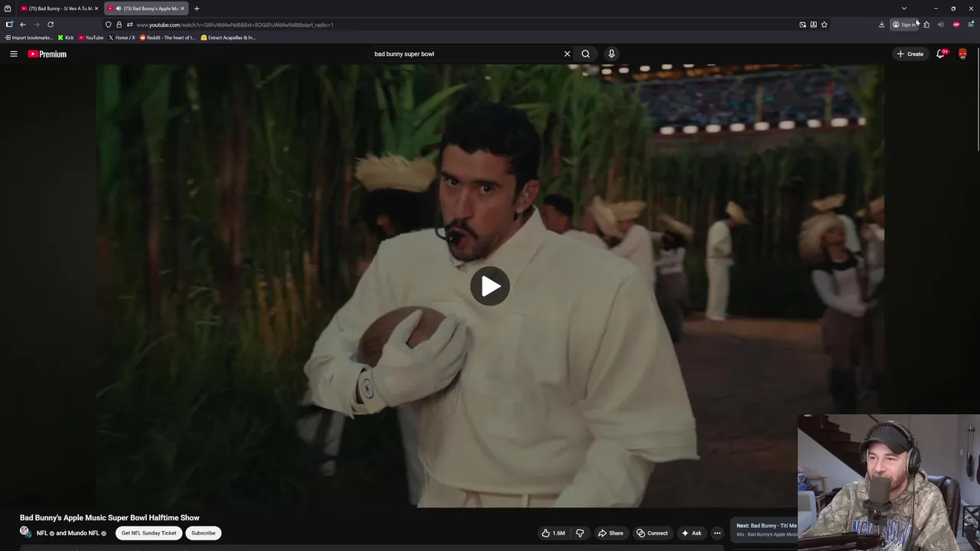This screenshot has height=551, width=980.
Task: Clear the search box text
Action: [x=567, y=54]
